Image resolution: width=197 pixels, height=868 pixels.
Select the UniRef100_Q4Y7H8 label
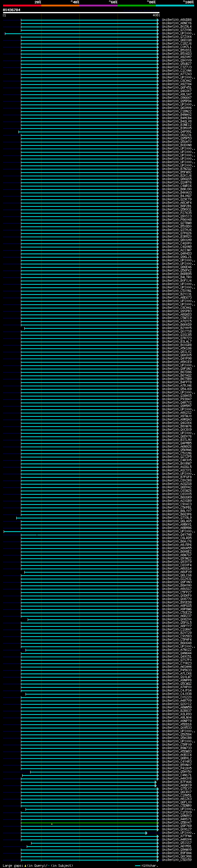[x=177, y=535]
